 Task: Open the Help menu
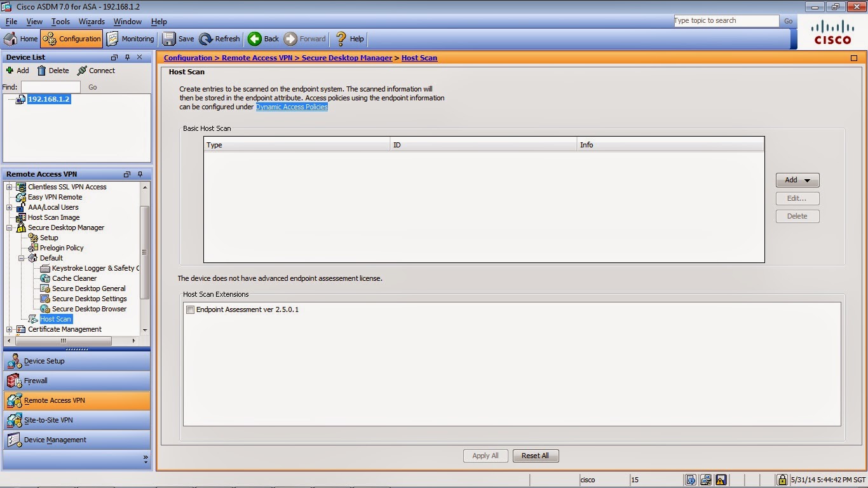(x=159, y=22)
